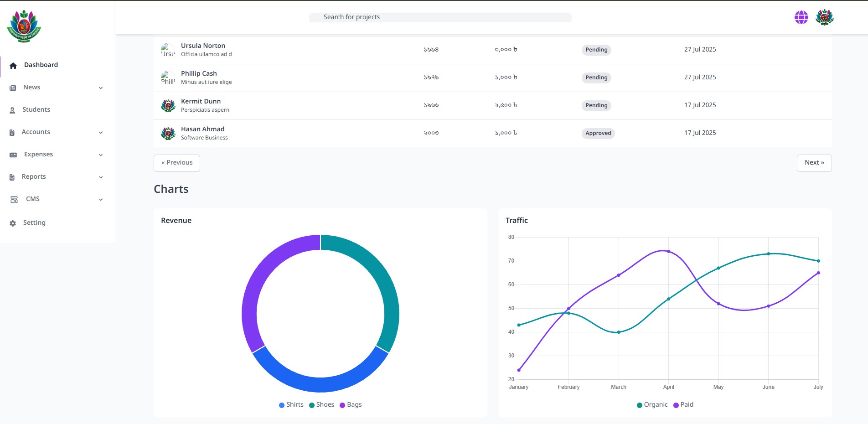
Task: Toggle Organic series in Traffic legend
Action: point(652,405)
